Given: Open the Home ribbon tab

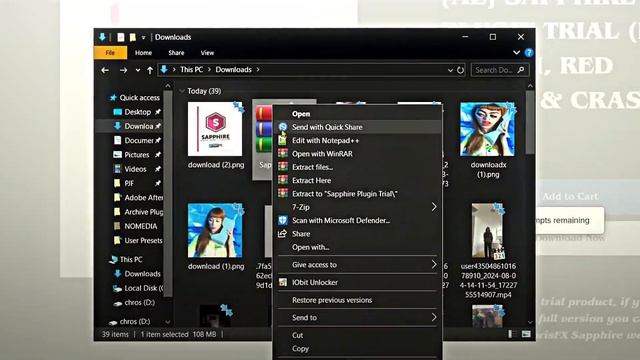Looking at the screenshot, I should (143, 53).
